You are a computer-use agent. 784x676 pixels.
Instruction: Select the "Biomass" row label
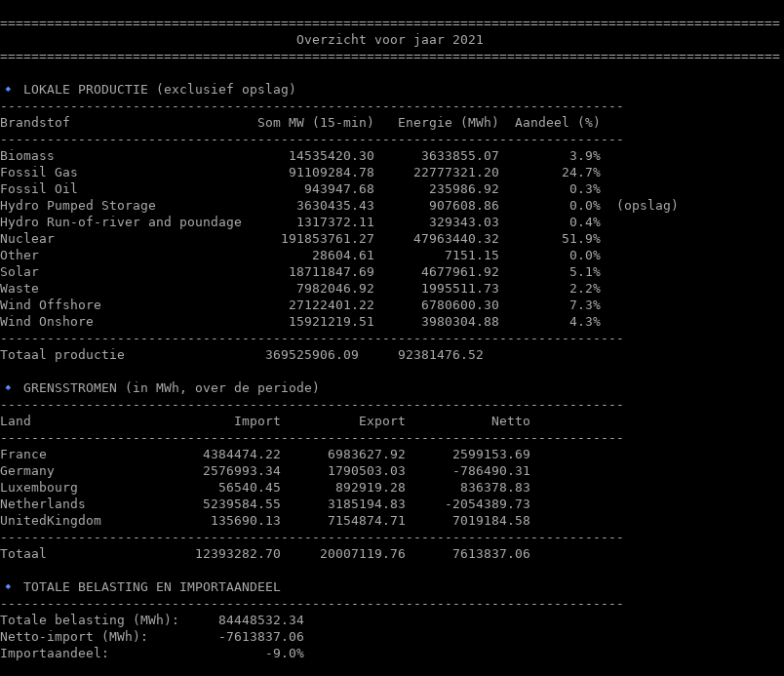click(x=27, y=156)
